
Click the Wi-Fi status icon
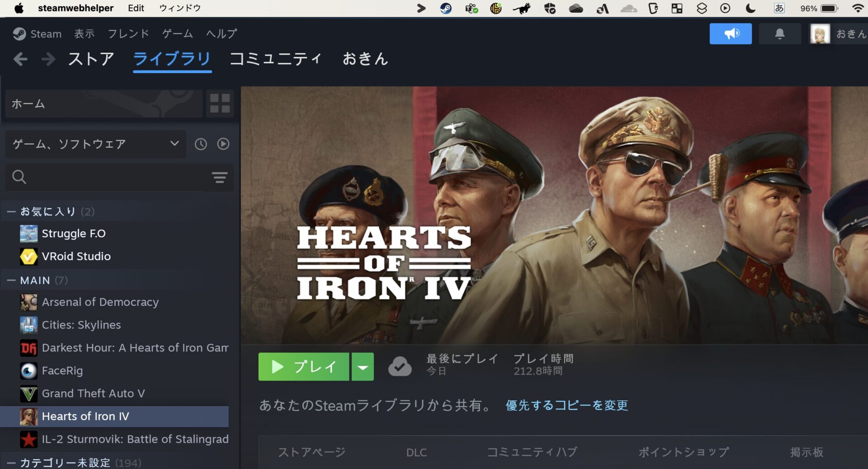point(858,8)
